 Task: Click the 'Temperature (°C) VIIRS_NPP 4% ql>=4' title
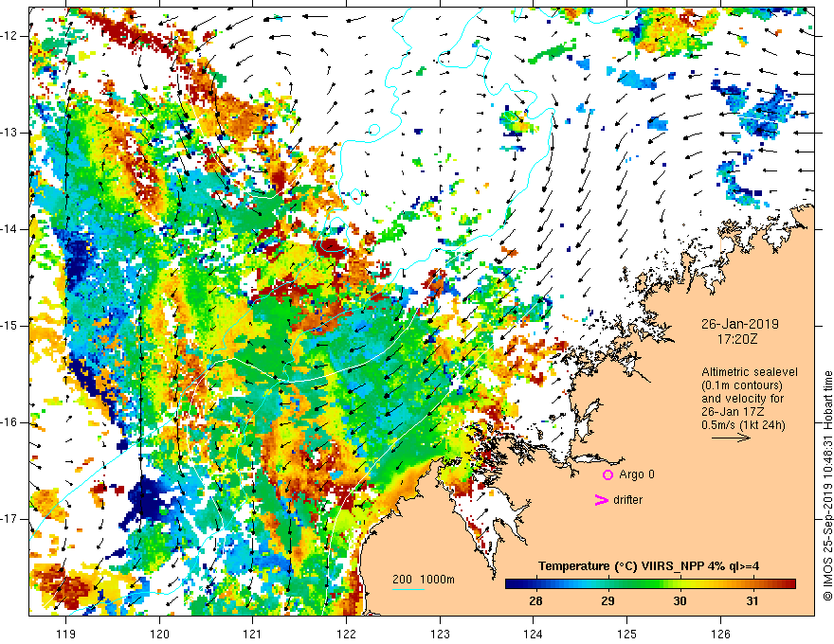click(648, 566)
